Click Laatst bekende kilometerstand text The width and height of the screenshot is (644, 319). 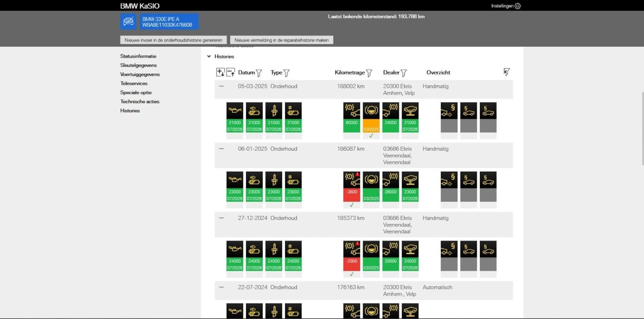(x=376, y=17)
